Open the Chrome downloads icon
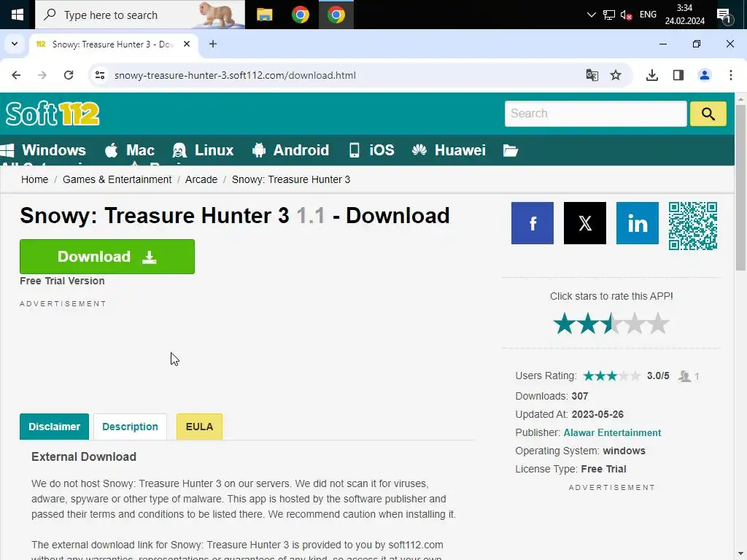This screenshot has width=747, height=560. click(651, 75)
